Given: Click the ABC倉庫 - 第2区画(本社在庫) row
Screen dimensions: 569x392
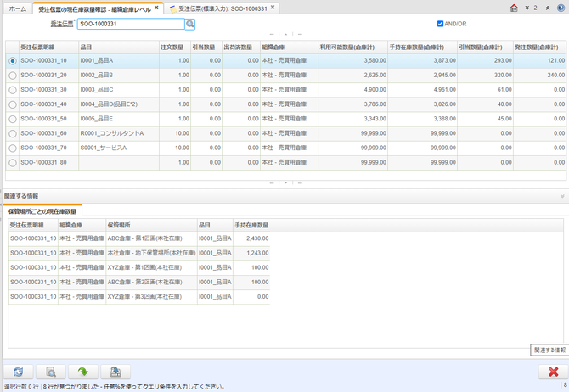Looking at the screenshot, I should [139, 283].
